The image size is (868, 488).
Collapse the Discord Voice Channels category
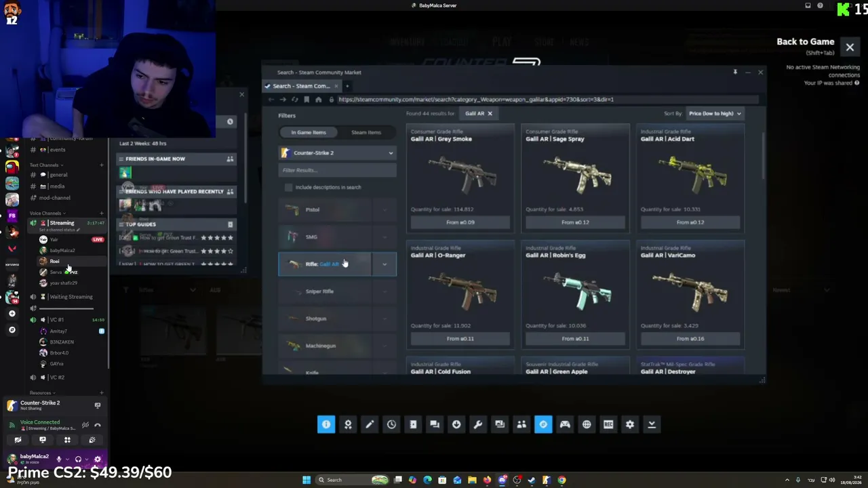click(x=47, y=213)
